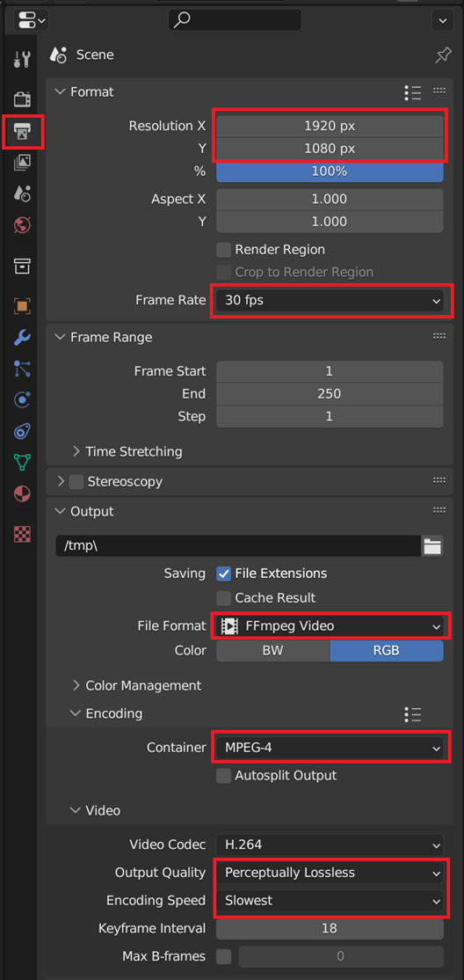
Task: Open the Render properties tab
Action: coord(22,99)
